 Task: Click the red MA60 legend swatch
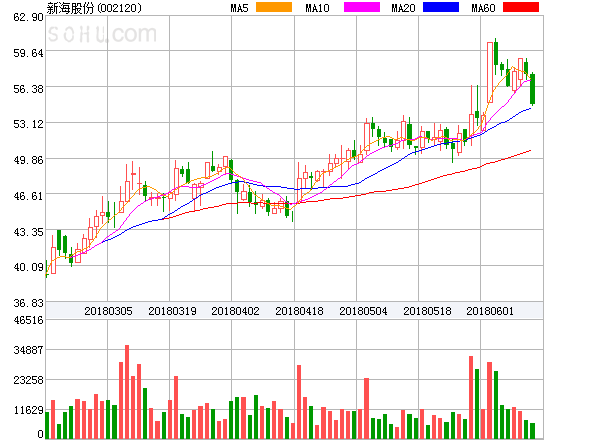(x=521, y=7)
